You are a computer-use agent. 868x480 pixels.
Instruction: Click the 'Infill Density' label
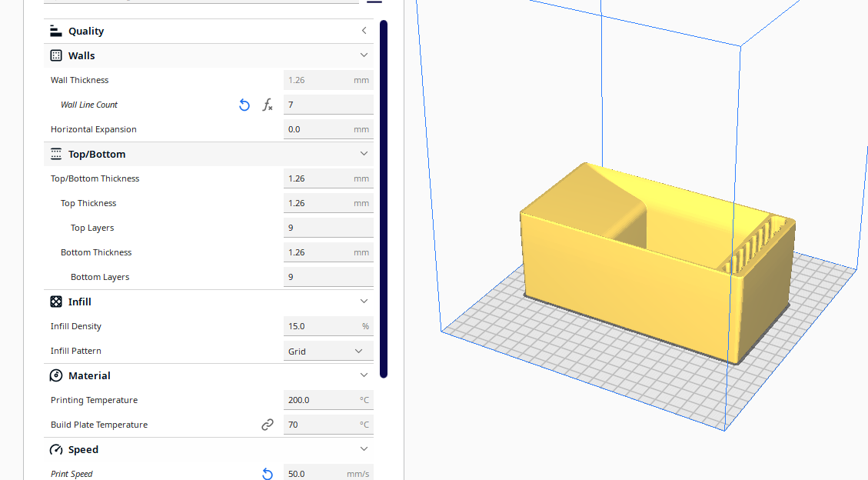[76, 326]
